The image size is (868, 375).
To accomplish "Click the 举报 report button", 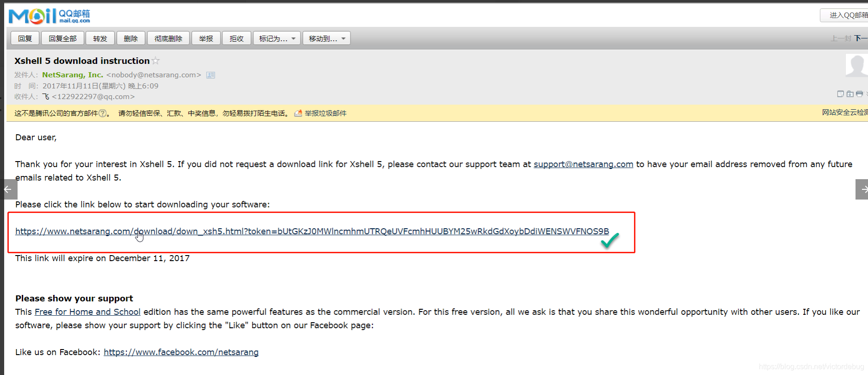I will [x=206, y=38].
